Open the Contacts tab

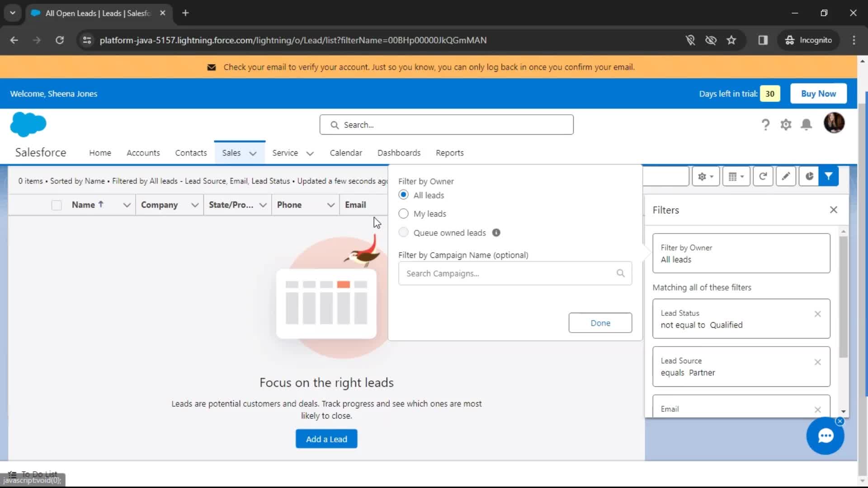point(191,153)
